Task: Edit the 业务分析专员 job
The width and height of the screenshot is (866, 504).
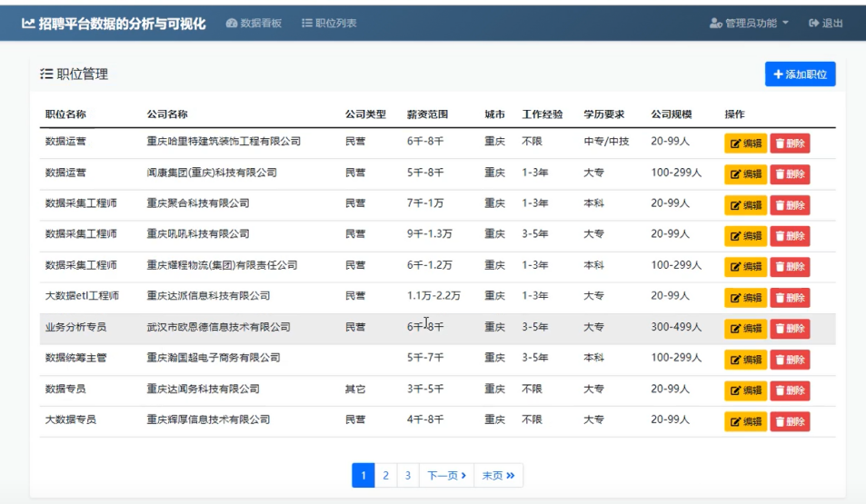Action: 746,329
